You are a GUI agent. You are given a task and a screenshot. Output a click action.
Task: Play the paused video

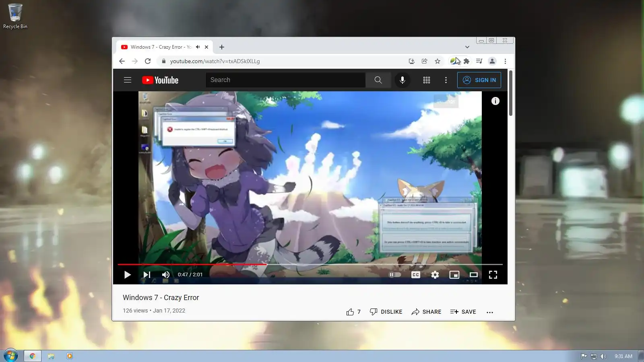[127, 275]
